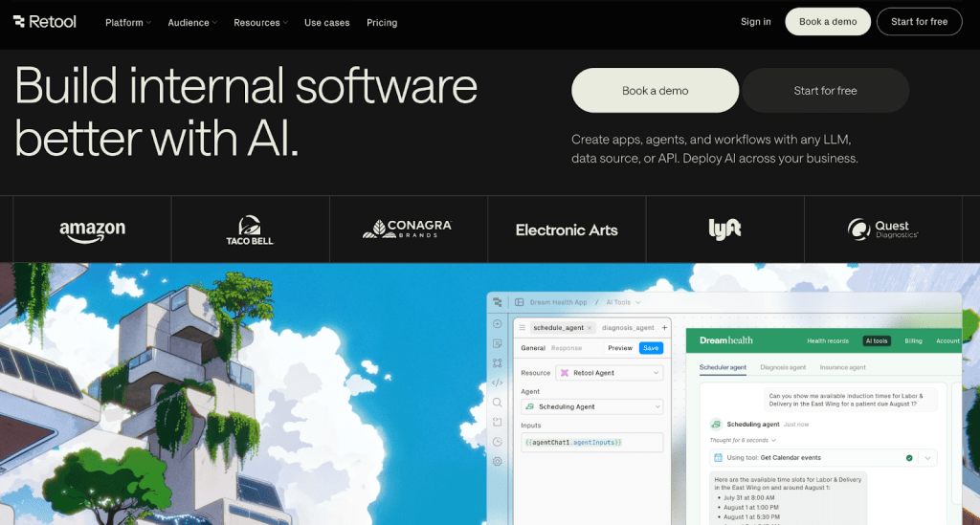Click the Taco Bell logo
Viewport: 980px width, 525px height.
tap(250, 230)
